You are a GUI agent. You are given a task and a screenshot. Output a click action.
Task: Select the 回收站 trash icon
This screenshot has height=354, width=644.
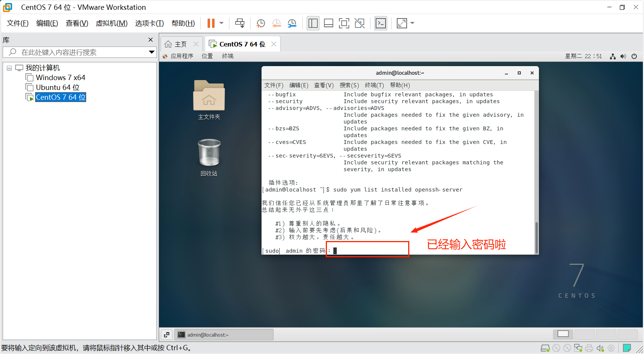[209, 158]
